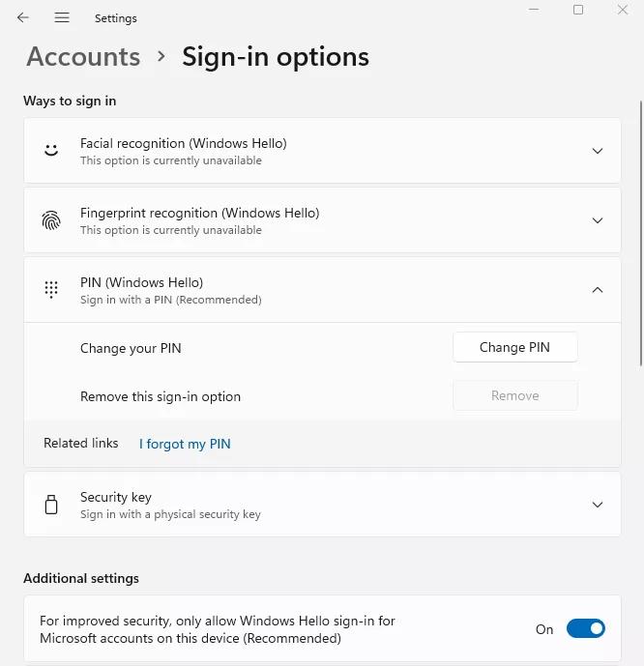
Task: Maximize the Settings window
Action: click(577, 10)
